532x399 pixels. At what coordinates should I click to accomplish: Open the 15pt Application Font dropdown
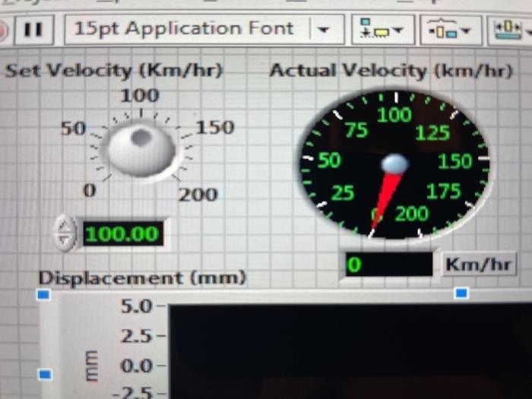click(x=204, y=29)
